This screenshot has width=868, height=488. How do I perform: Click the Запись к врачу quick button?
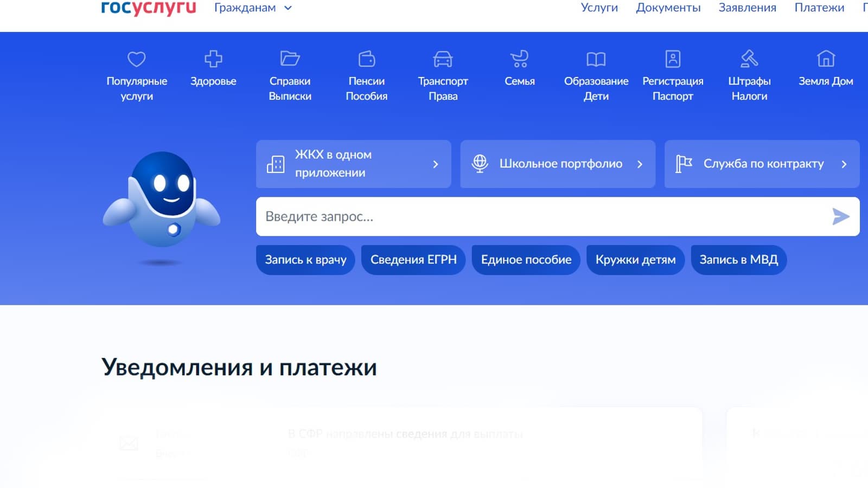coord(305,260)
